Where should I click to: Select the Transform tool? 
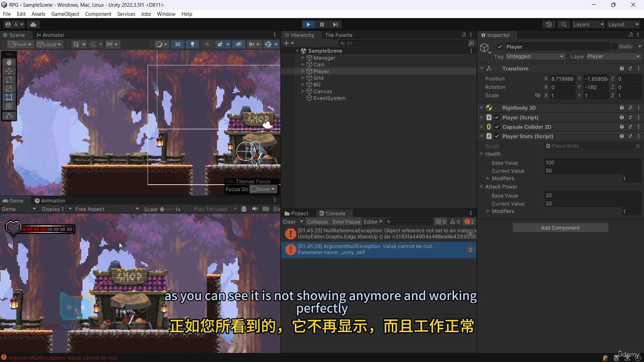click(9, 106)
